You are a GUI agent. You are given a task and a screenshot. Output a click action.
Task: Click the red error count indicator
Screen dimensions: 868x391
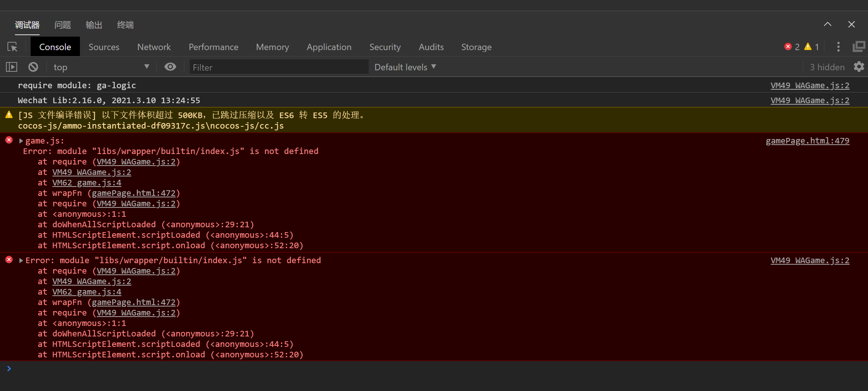[x=792, y=47]
